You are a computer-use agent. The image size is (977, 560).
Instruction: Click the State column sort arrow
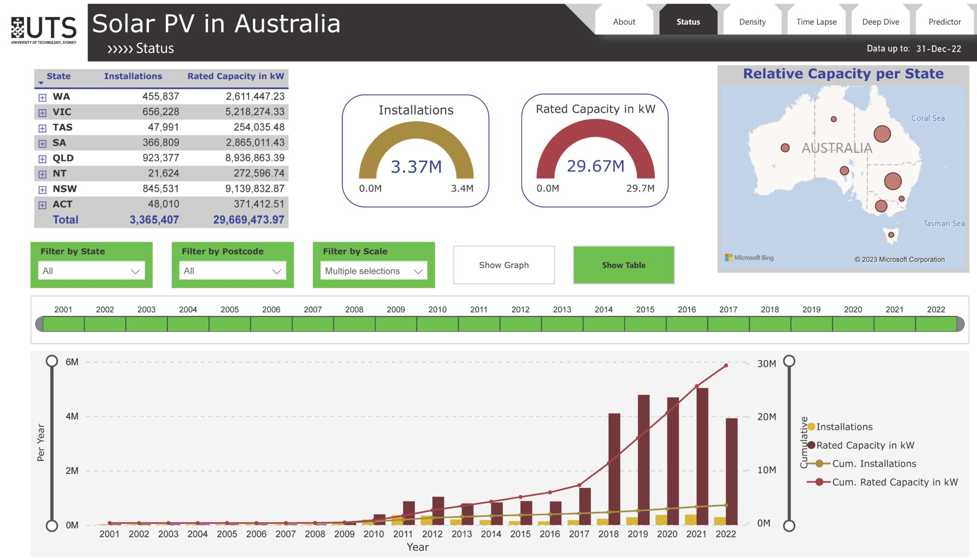(41, 83)
